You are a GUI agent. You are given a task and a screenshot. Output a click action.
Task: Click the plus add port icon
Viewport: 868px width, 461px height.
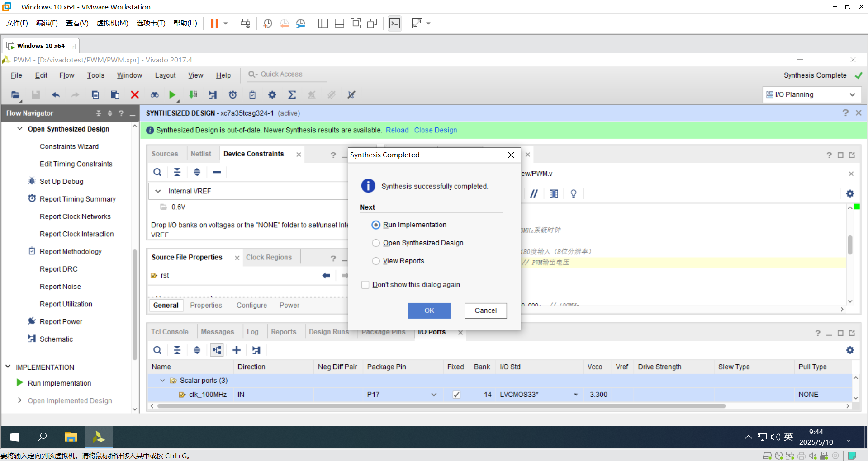pyautogui.click(x=237, y=350)
